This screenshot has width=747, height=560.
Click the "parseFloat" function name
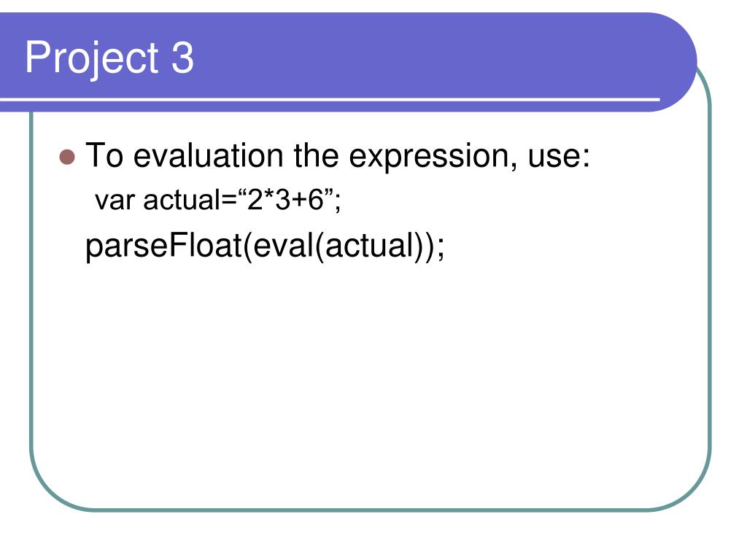(x=163, y=246)
